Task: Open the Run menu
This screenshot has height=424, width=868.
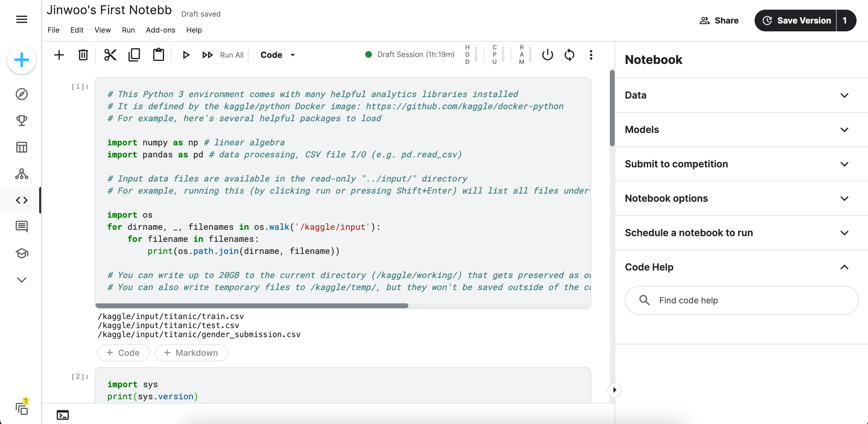Action: click(128, 30)
